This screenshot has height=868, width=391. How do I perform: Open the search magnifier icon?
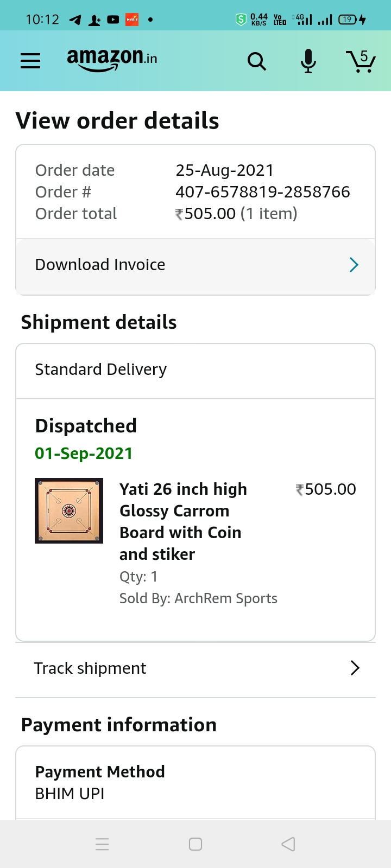[x=256, y=61]
